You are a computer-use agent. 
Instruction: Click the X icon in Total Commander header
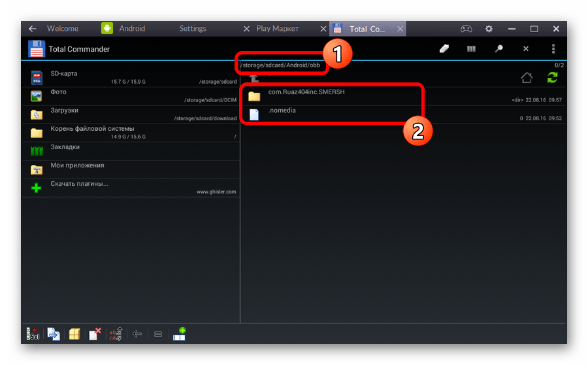point(526,48)
